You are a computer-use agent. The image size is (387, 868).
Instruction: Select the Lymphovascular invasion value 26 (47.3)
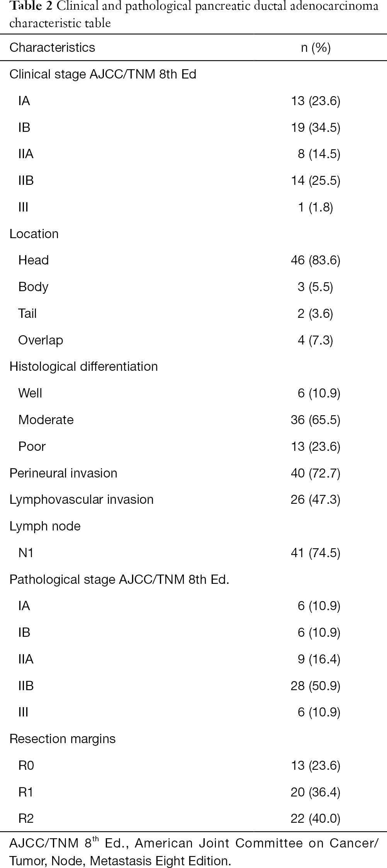[x=315, y=500]
